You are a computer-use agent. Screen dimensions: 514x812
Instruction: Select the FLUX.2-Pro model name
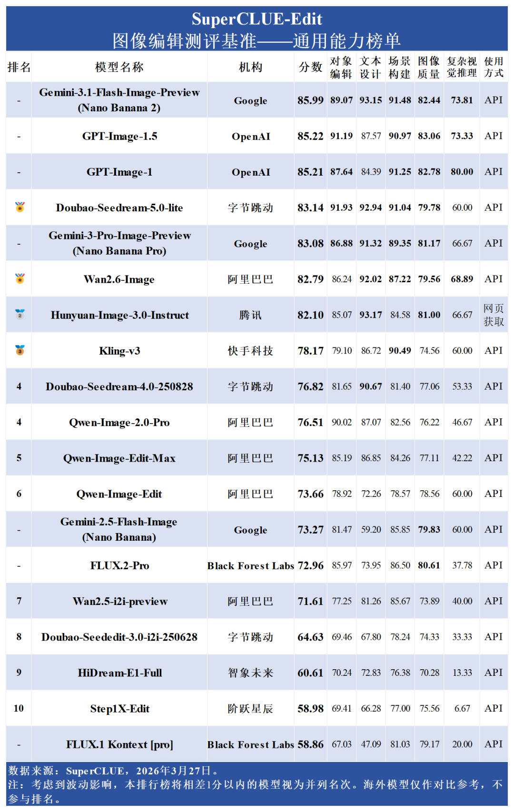click(119, 565)
